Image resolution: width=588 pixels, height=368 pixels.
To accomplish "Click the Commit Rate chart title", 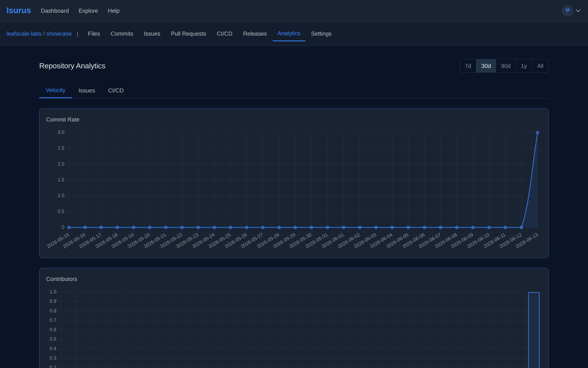I will tap(63, 120).
